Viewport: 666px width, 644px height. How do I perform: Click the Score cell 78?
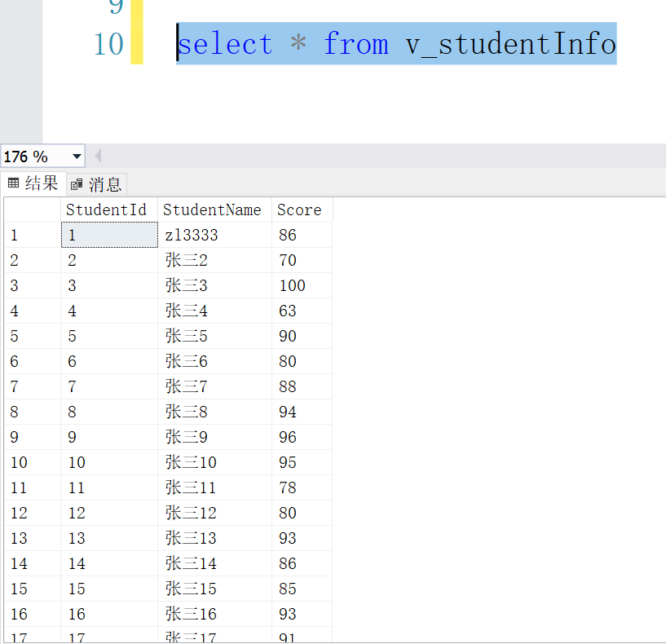pos(302,487)
